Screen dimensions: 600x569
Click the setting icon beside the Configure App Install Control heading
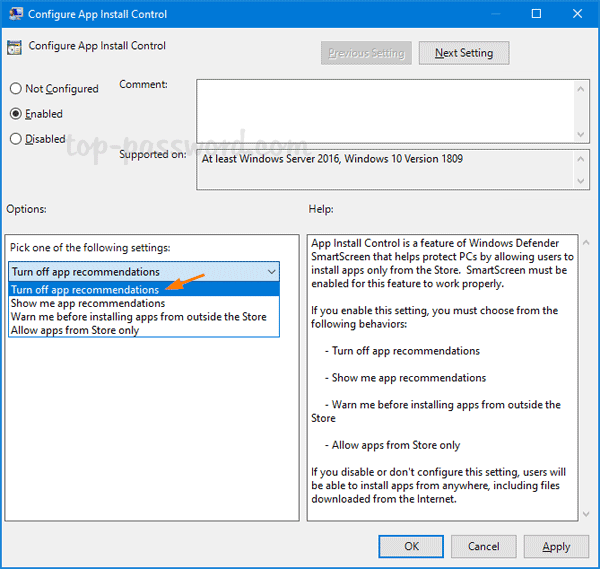click(x=15, y=47)
